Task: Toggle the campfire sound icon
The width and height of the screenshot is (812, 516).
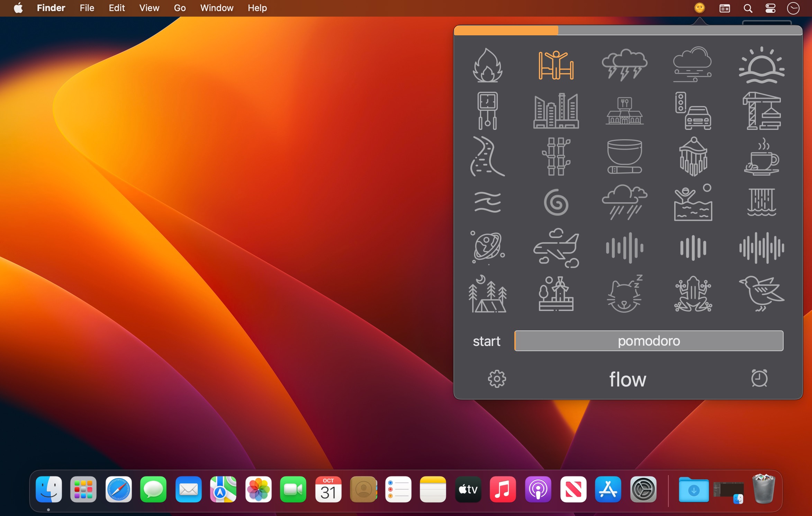Action: [x=487, y=65]
